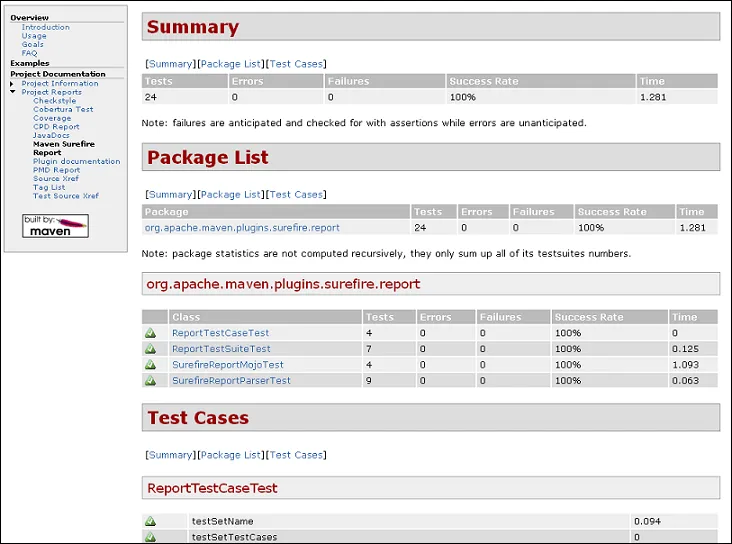The height and width of the screenshot is (544, 732).
Task: Click the testSetTestCases test case text
Action: tap(234, 537)
